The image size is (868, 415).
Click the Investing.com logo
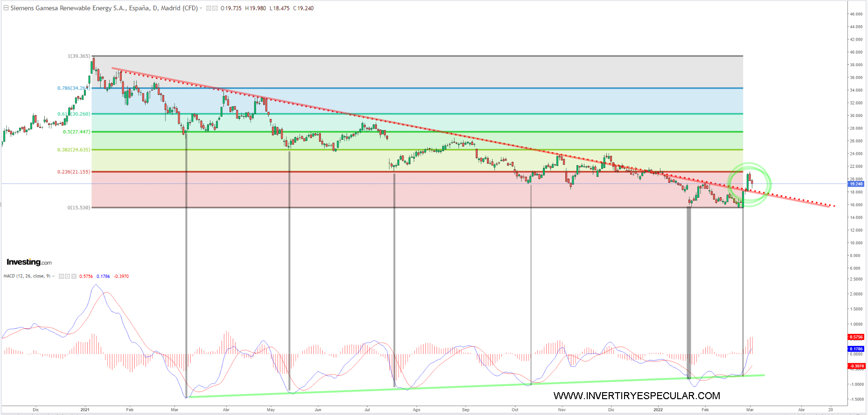(x=29, y=262)
